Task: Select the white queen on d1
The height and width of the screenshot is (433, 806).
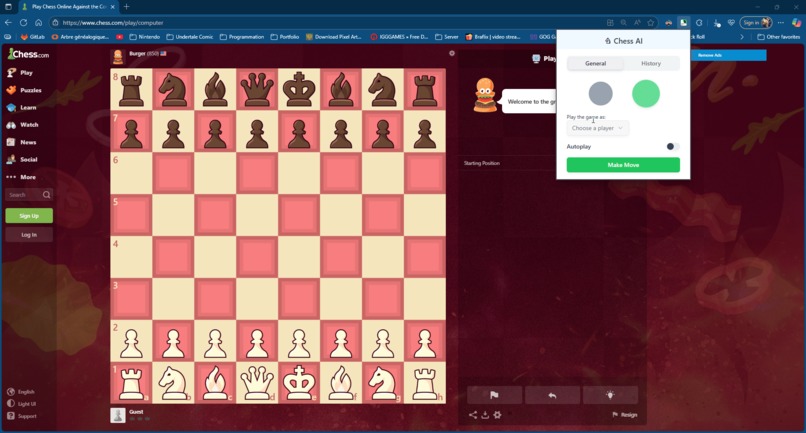Action: [x=257, y=383]
